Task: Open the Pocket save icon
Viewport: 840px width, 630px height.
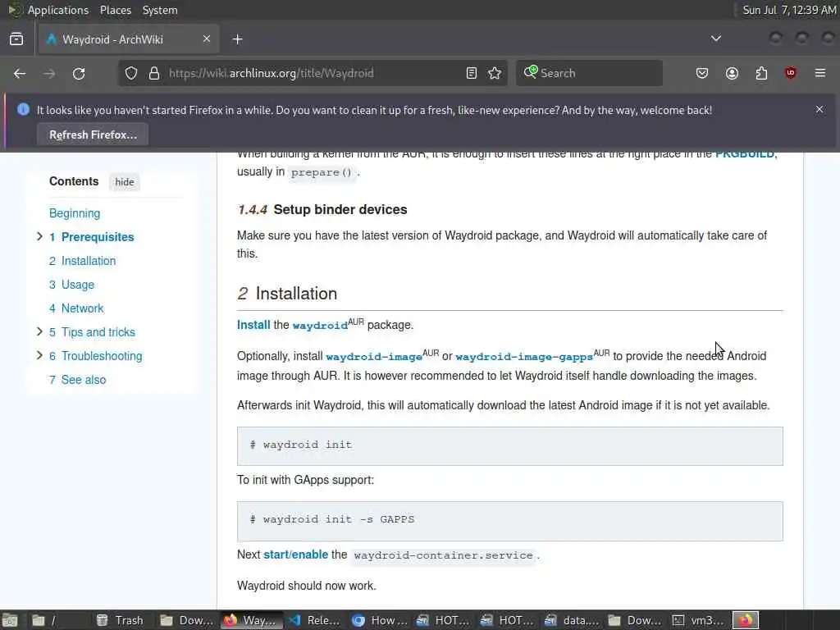Action: [702, 73]
